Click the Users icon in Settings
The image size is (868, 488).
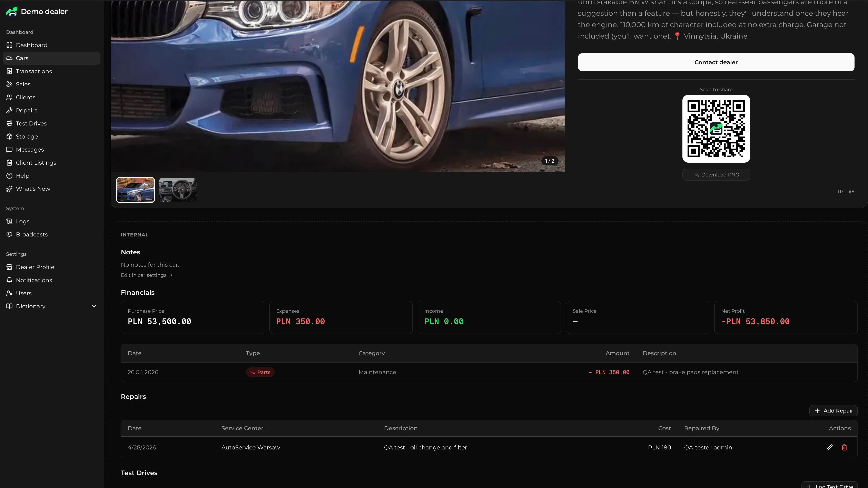pyautogui.click(x=9, y=293)
